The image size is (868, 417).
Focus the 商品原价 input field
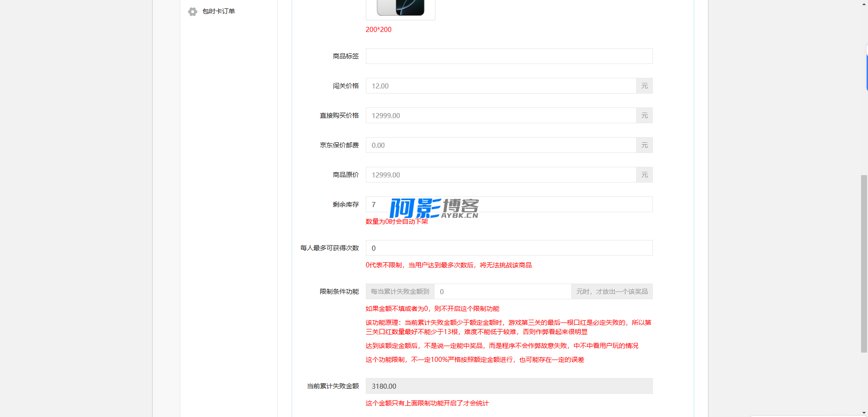501,175
